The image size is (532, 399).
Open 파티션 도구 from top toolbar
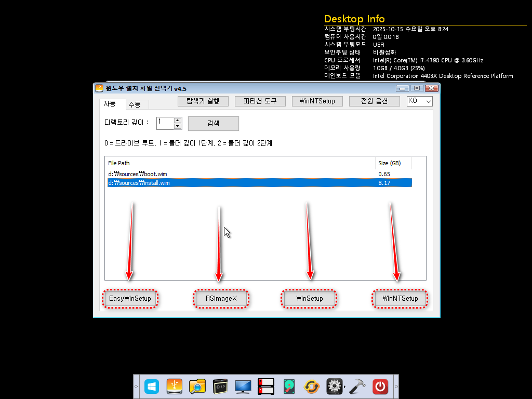point(260,101)
